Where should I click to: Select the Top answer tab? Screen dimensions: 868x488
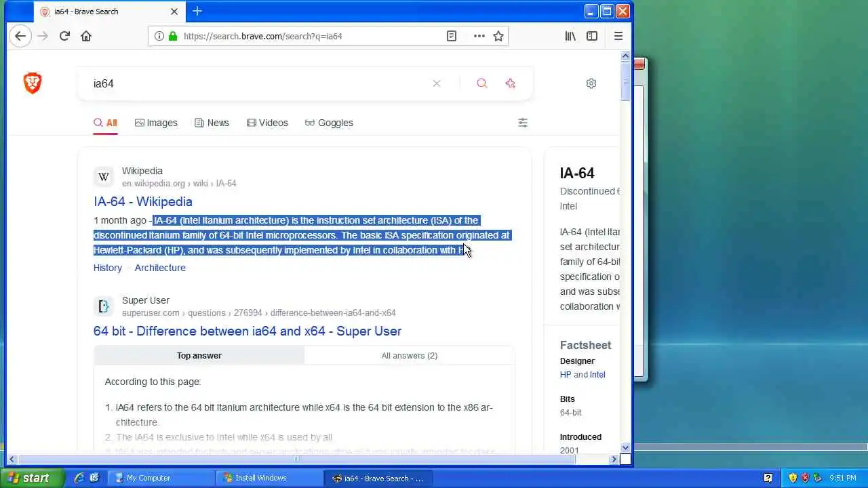point(199,355)
